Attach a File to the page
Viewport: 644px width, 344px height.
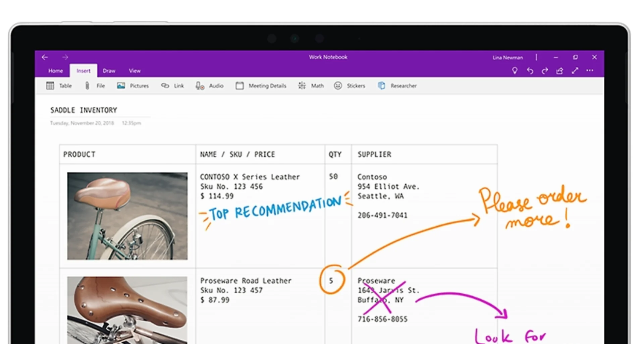tap(95, 86)
